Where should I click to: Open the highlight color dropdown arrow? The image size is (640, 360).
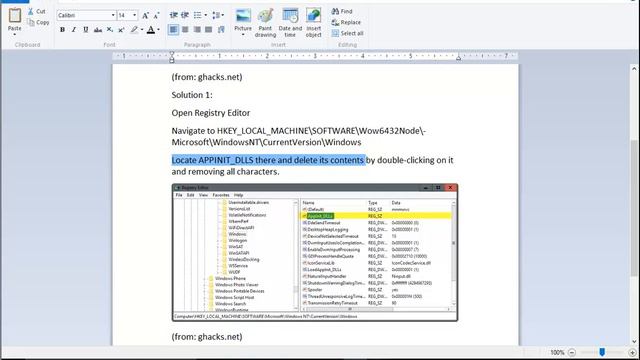[x=142, y=29]
